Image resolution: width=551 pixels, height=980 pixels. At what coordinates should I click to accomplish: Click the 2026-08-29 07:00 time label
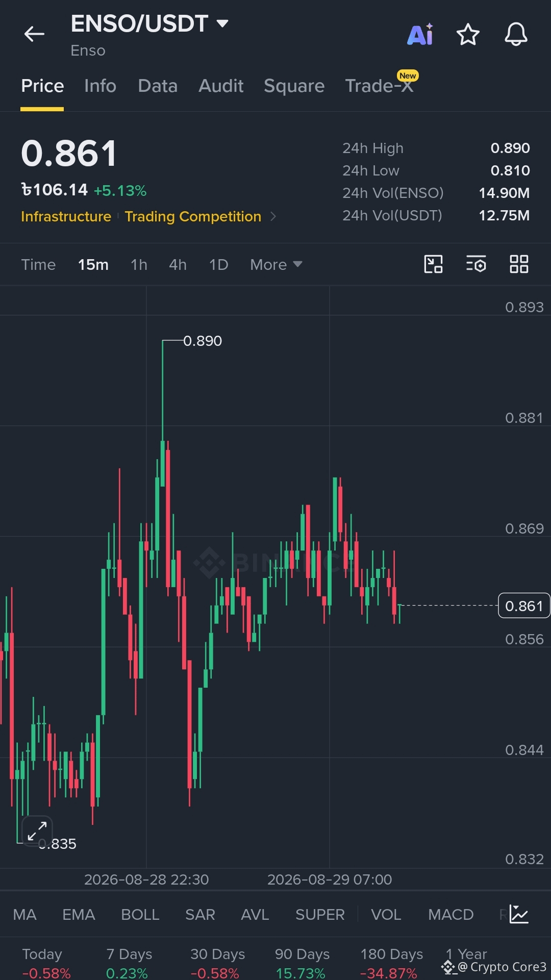330,880
